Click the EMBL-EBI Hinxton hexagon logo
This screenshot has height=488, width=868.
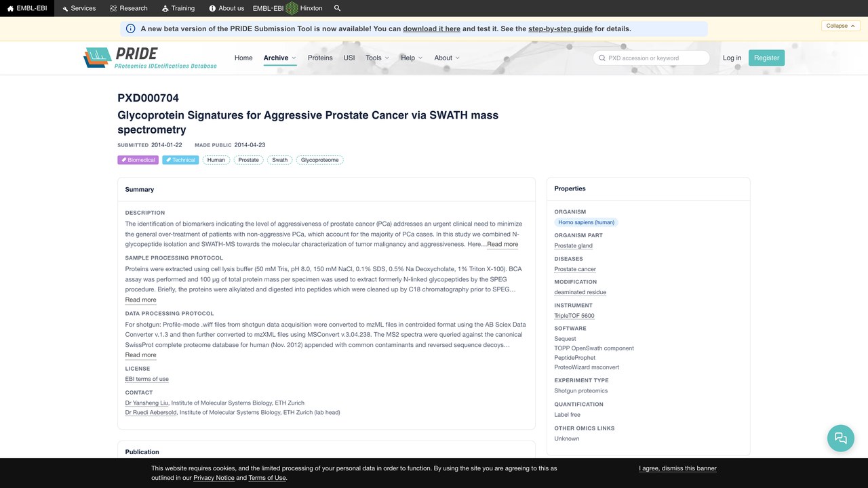(x=292, y=8)
